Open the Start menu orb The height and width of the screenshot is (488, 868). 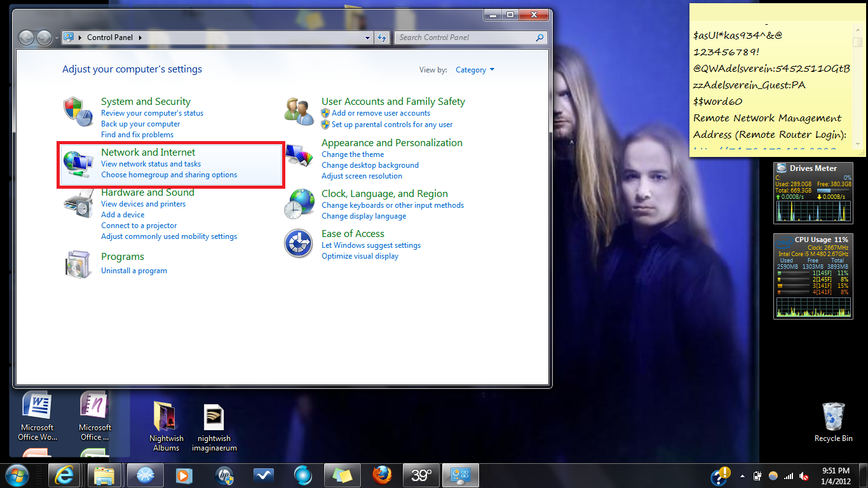(x=16, y=475)
